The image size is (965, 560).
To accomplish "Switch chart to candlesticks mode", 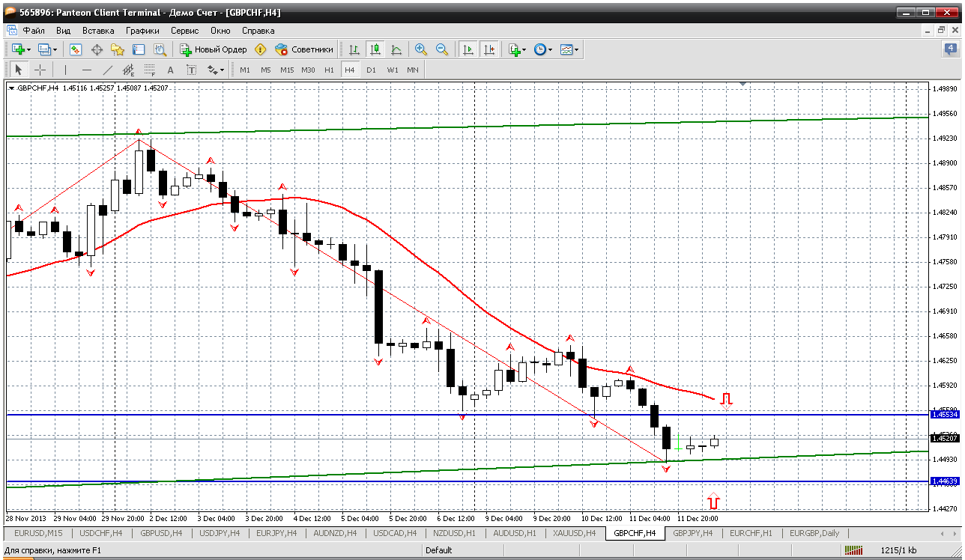I will tap(375, 49).
